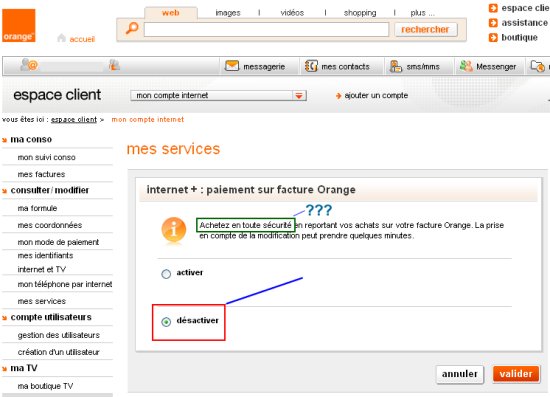Screen dimensions: 550x397
Task: Open gestion des utilisateurs
Action: tap(59, 335)
